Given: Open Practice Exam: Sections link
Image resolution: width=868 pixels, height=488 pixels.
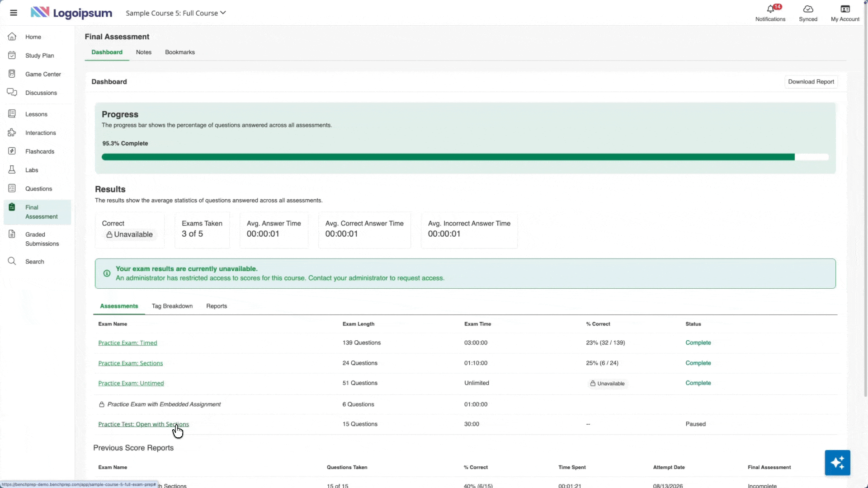Looking at the screenshot, I should (x=130, y=363).
